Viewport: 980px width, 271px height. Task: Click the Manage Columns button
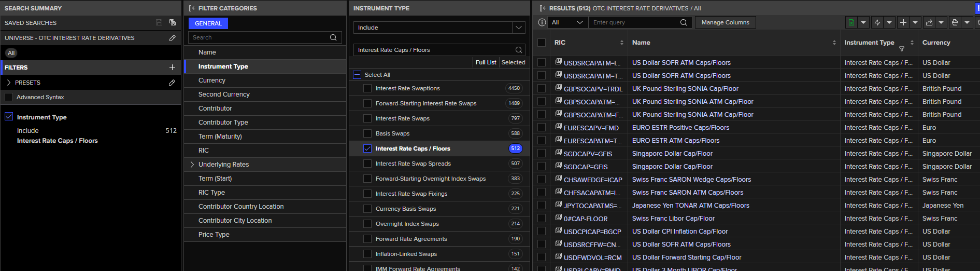[x=725, y=22]
